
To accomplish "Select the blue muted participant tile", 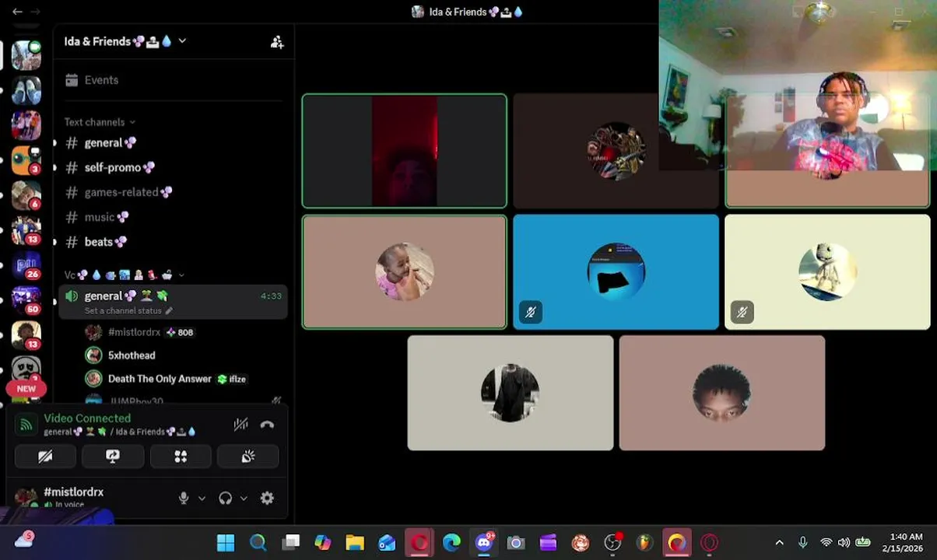I will point(616,272).
